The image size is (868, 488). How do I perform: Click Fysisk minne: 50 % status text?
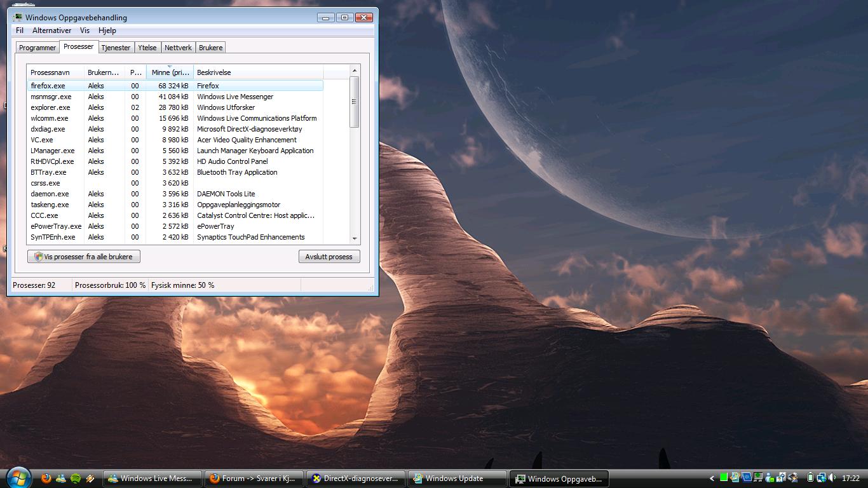coord(182,285)
